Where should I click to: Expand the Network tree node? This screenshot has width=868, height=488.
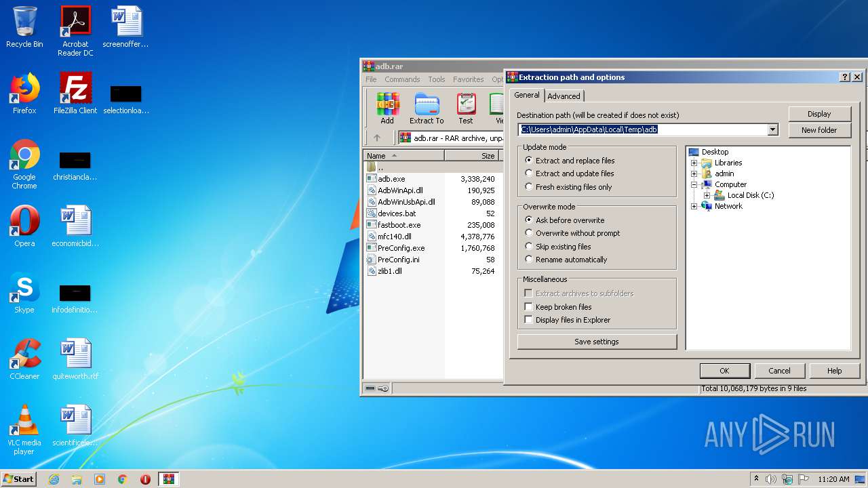pyautogui.click(x=694, y=206)
